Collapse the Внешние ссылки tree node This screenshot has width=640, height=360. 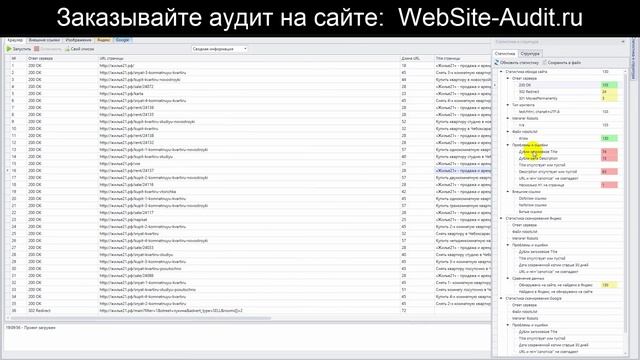click(508, 191)
